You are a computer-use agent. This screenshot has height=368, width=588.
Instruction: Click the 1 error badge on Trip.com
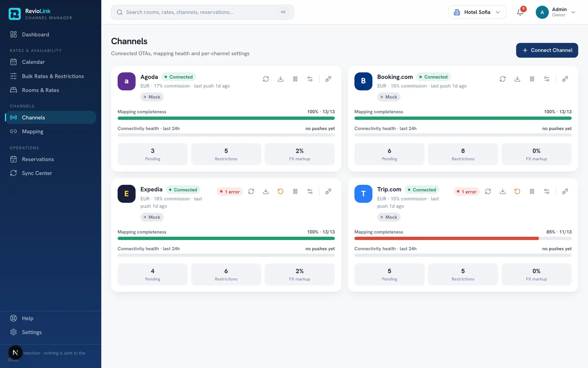pyautogui.click(x=467, y=192)
